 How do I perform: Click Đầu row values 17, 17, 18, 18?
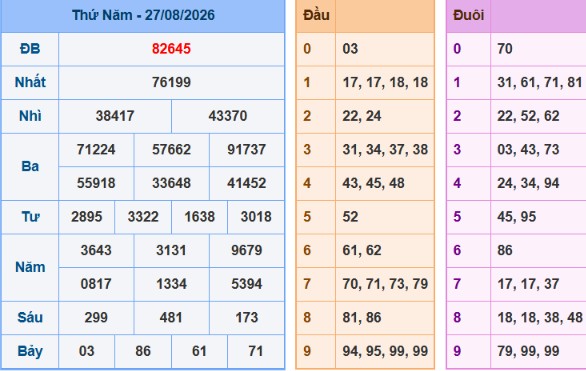385,82
